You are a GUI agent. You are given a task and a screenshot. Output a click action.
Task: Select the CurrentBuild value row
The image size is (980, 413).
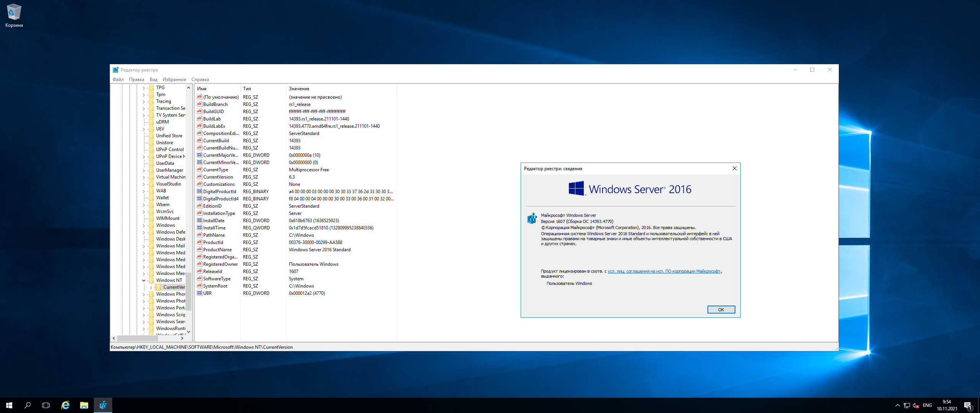(x=296, y=140)
